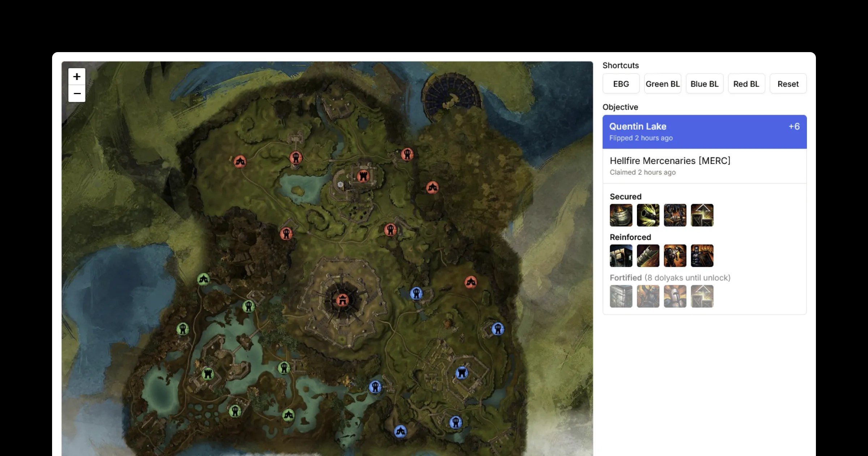Select the green camp tent marker on the west side

tap(204, 279)
